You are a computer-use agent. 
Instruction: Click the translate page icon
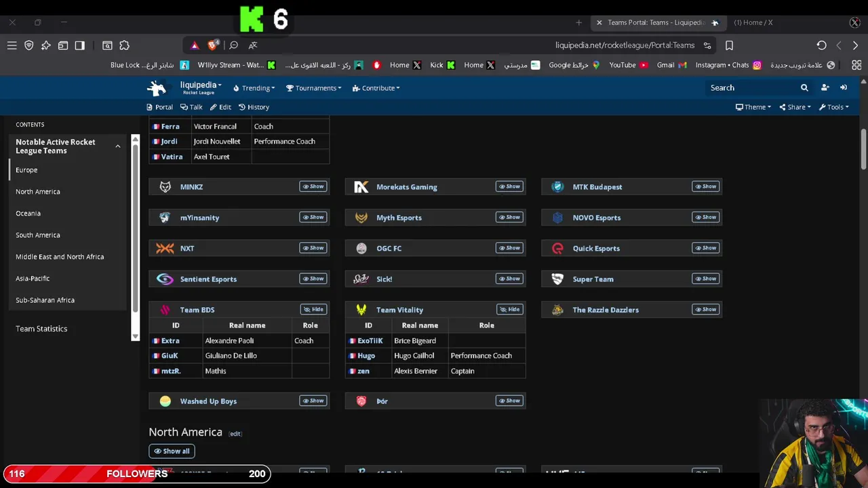[253, 45]
